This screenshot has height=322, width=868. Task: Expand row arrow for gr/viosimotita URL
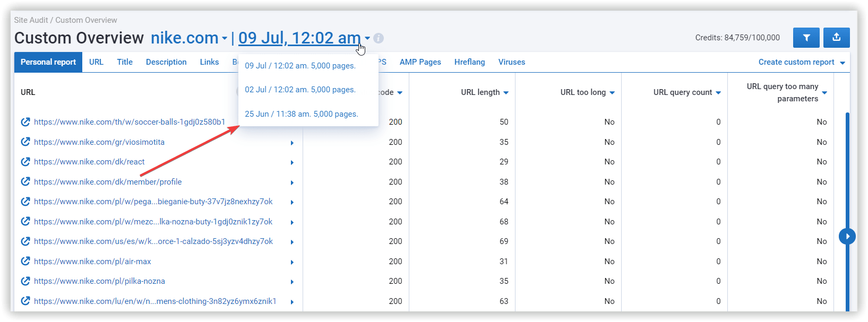click(292, 143)
